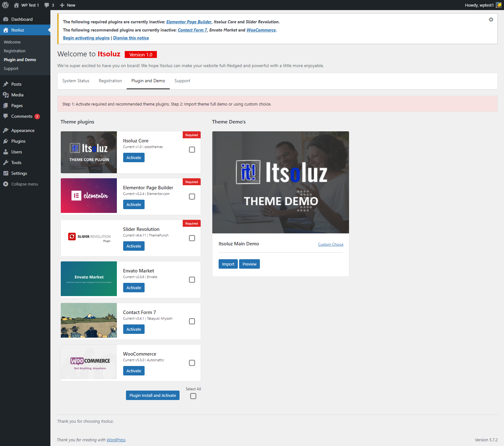Click the Appearance paintbrush icon
Viewport: 504px width, 446px height.
click(6, 130)
